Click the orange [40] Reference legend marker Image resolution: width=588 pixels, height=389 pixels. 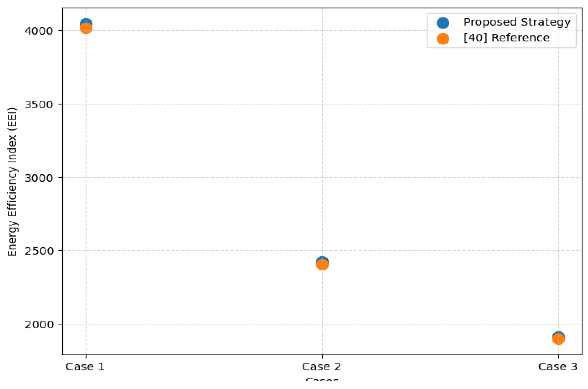point(443,38)
